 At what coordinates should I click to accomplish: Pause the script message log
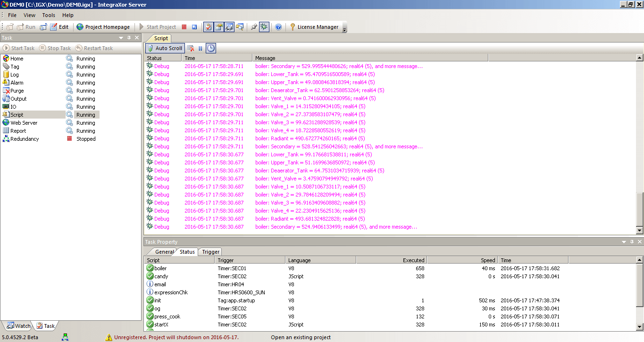pyautogui.click(x=201, y=48)
